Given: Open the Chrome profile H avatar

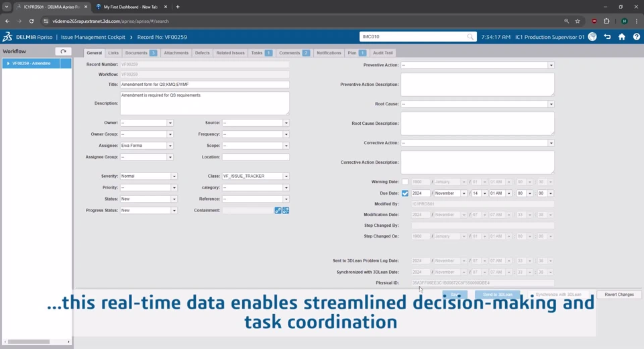Looking at the screenshot, I should (625, 21).
